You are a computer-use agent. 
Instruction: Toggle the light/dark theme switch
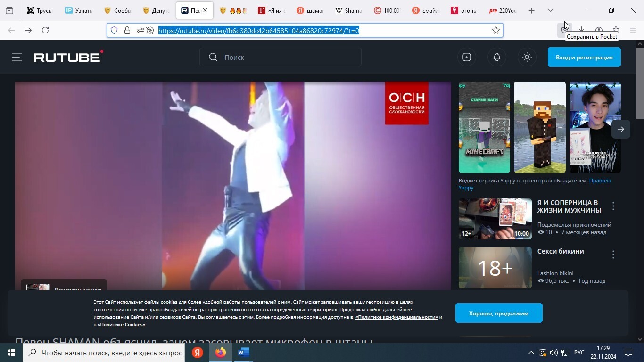pyautogui.click(x=527, y=57)
